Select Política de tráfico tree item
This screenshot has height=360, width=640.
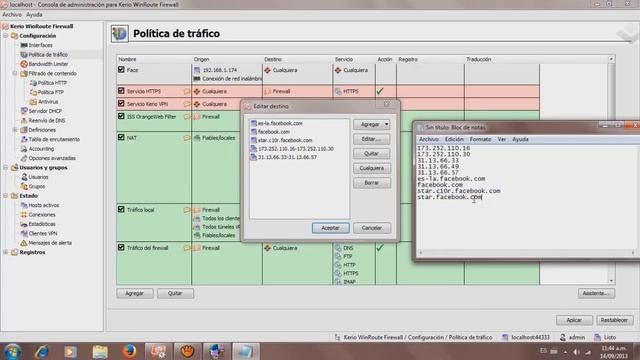coord(48,55)
